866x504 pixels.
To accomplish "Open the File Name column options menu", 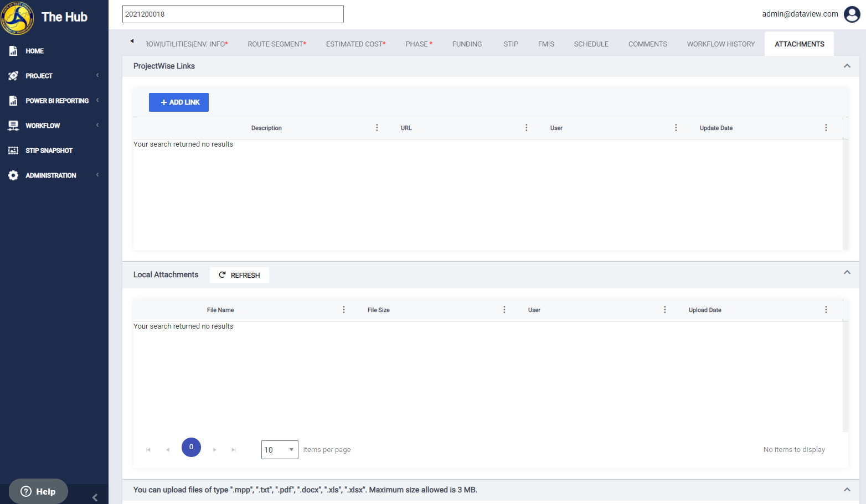I will coord(344,310).
